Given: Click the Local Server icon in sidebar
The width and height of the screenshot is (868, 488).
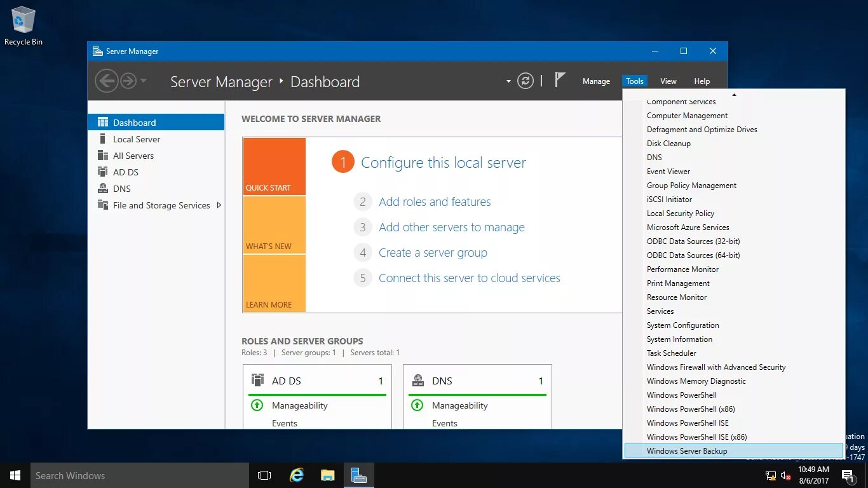Looking at the screenshot, I should 102,139.
